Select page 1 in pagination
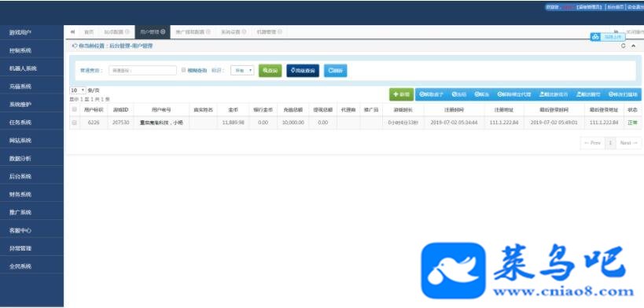Screen dimensions: 644x308 (610, 143)
